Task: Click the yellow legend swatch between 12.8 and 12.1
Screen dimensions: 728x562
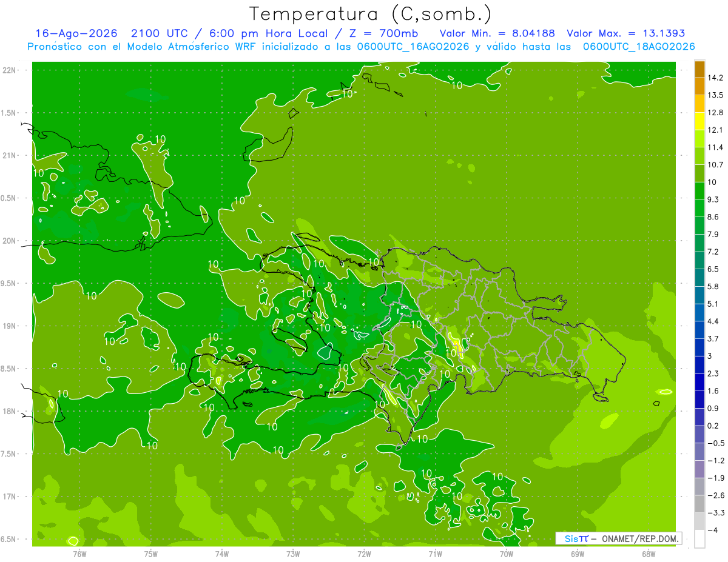Action: click(x=699, y=121)
